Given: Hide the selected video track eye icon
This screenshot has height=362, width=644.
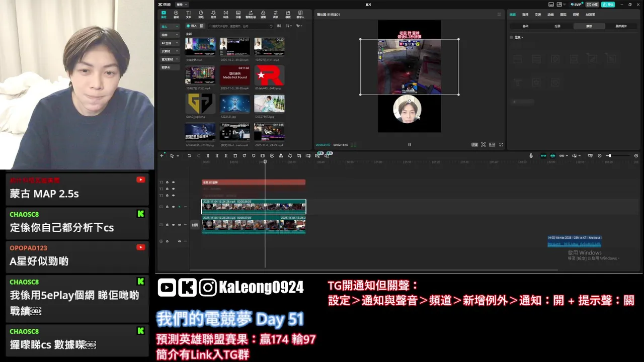Looking at the screenshot, I should tap(173, 207).
